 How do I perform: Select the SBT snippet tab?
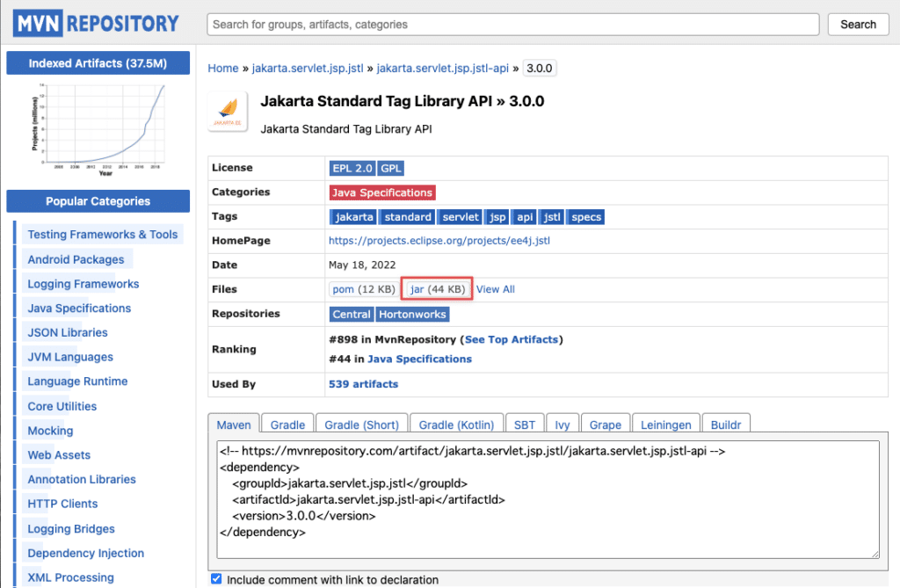524,424
